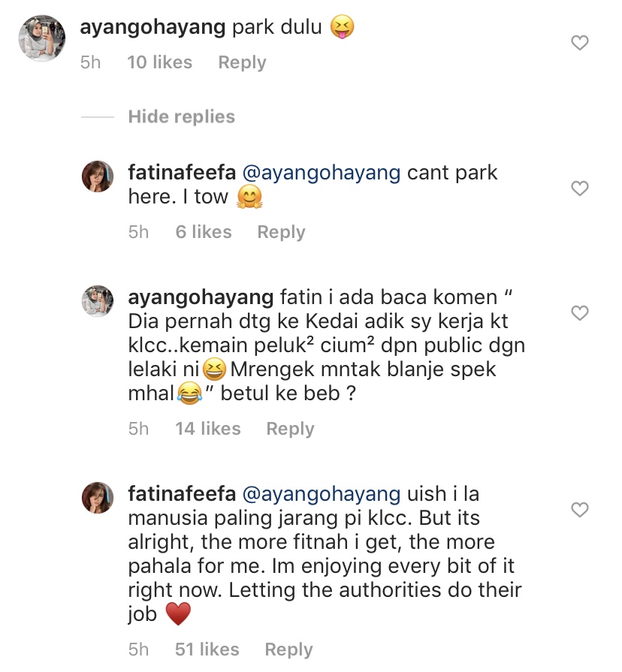Open the 51 likes list

[207, 649]
